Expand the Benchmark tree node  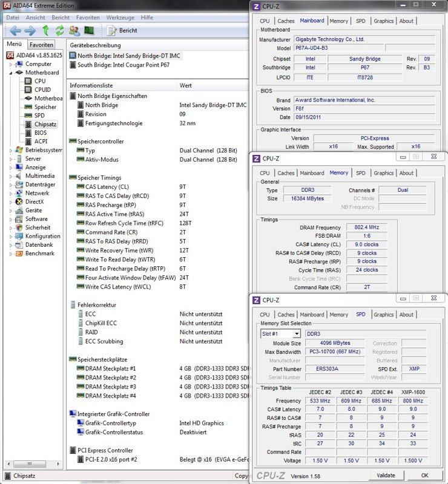pyautogui.click(x=11, y=254)
